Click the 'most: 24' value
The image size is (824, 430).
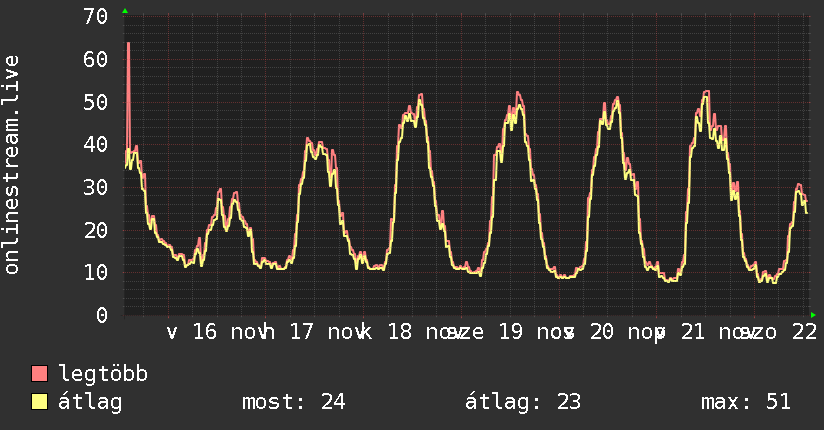294,402
